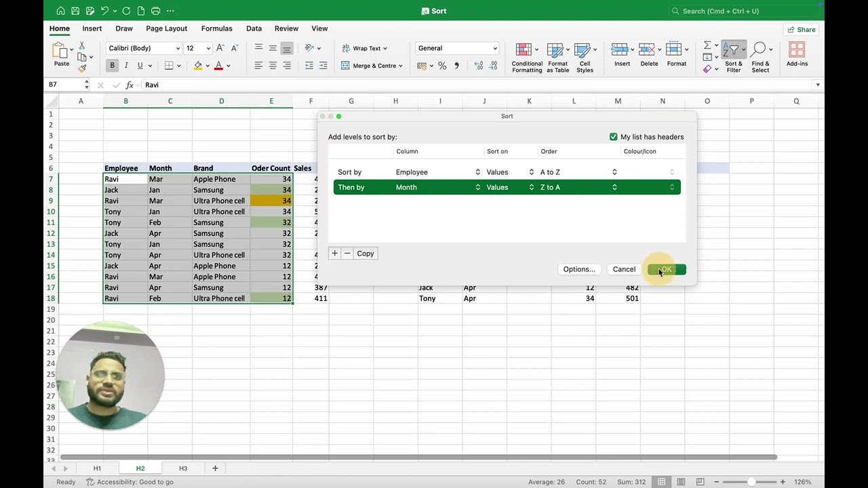
Task: Open Sort by order dropdown A to Z
Action: [x=578, y=172]
